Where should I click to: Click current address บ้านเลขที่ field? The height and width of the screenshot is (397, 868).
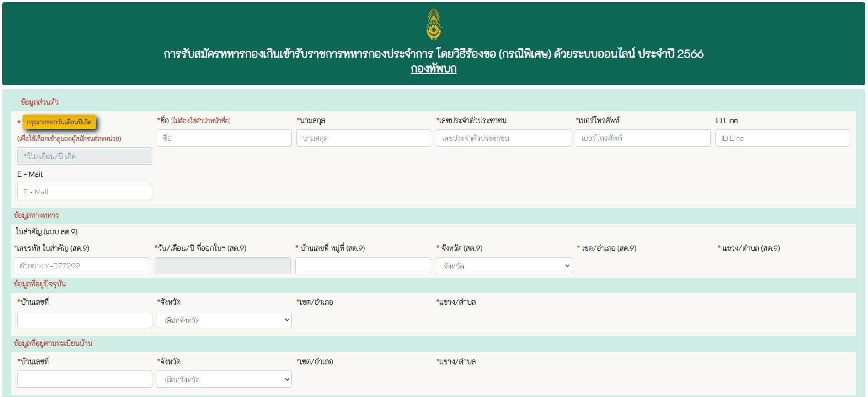tap(85, 320)
